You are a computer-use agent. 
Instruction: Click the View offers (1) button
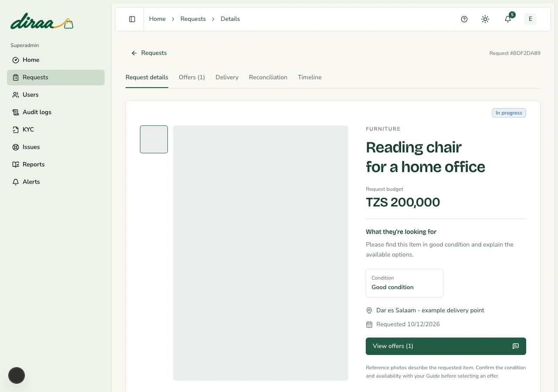pyautogui.click(x=446, y=346)
